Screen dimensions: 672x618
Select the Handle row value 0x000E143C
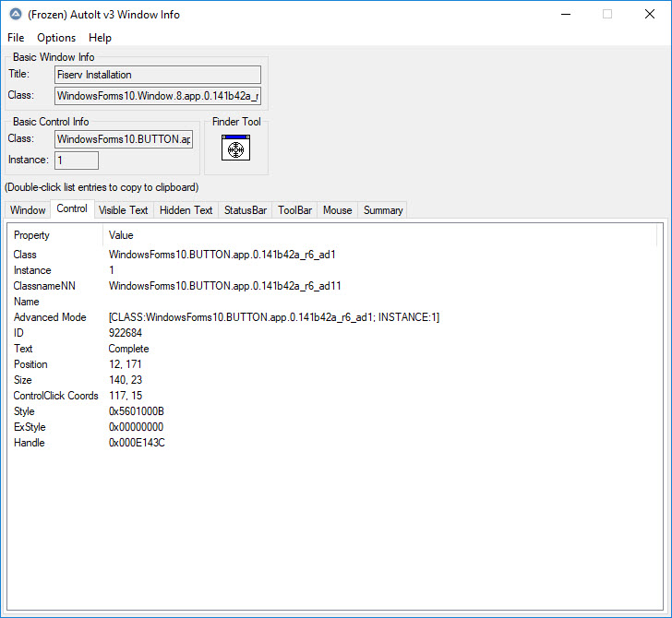(x=137, y=443)
